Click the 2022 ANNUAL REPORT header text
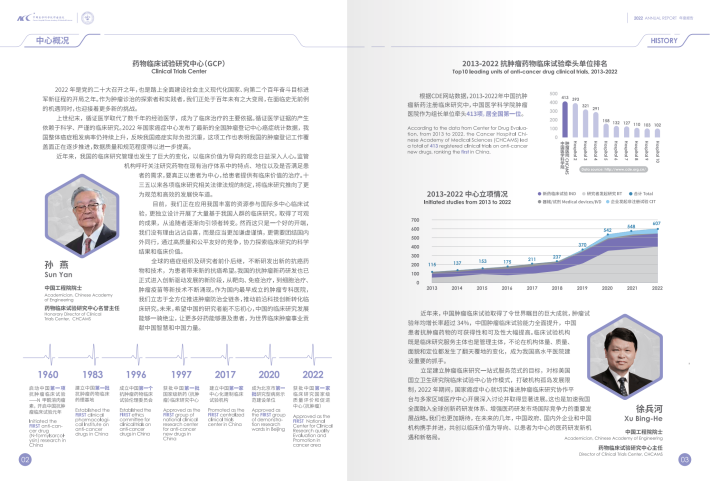This screenshot has width=710, height=481. 663,18
